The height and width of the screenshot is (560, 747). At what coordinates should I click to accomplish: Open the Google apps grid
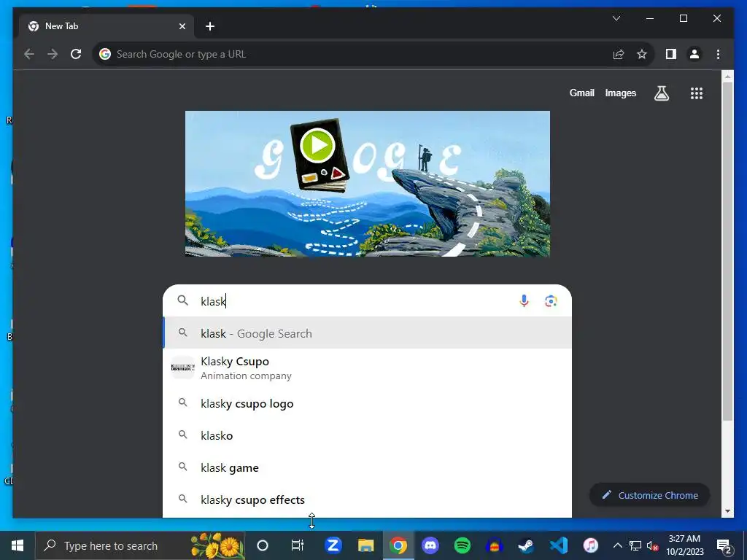(697, 93)
